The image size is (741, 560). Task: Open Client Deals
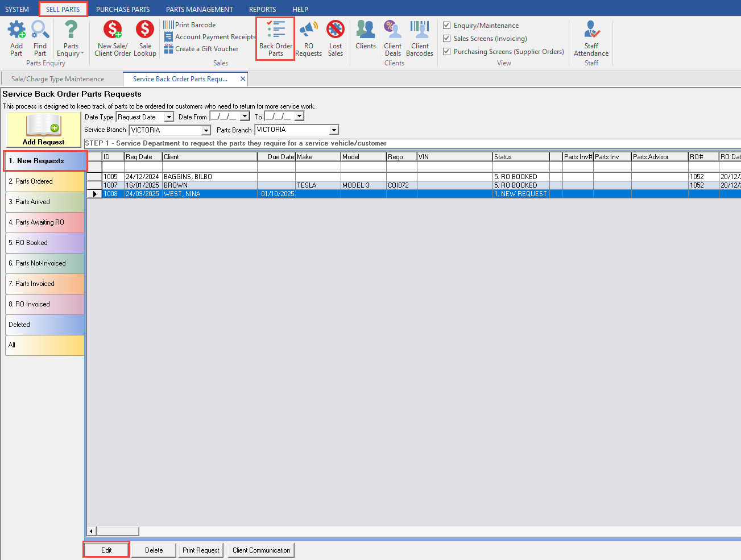click(393, 38)
